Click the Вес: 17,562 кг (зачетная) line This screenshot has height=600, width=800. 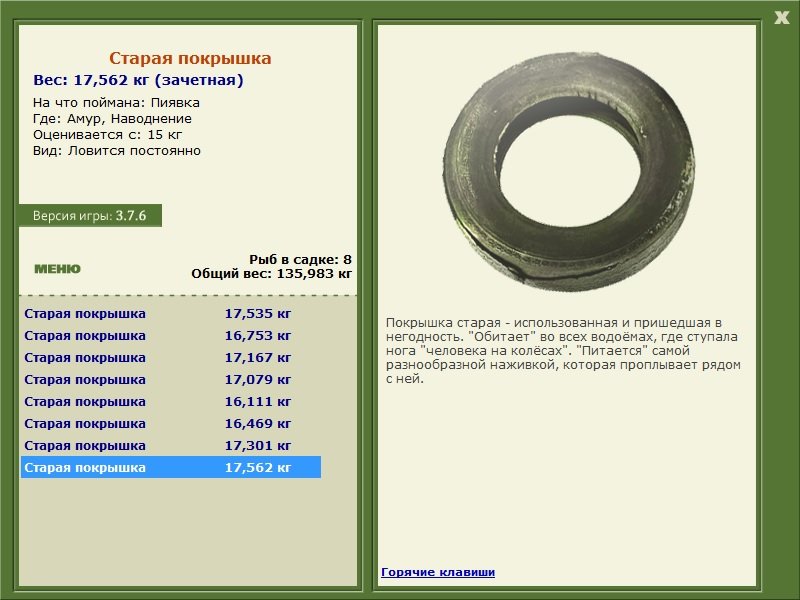[x=138, y=80]
